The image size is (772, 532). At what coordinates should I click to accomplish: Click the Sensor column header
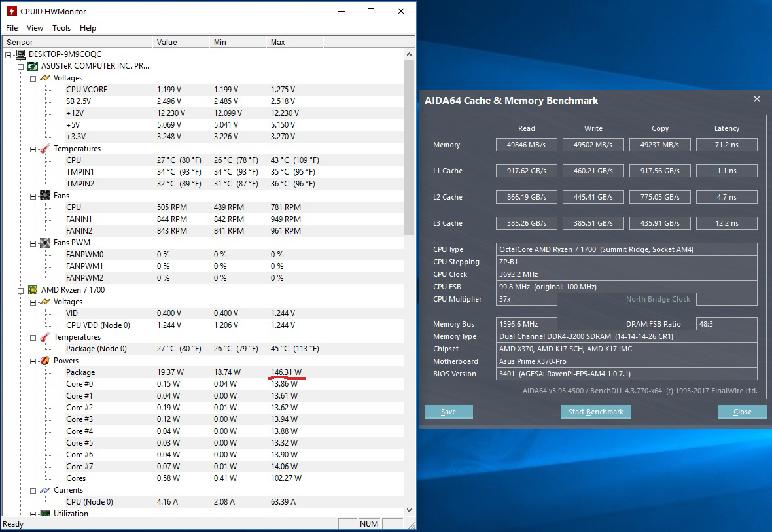(x=77, y=43)
